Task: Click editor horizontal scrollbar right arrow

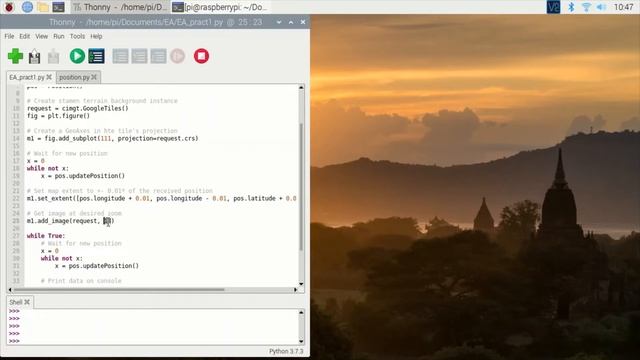Action: click(296, 290)
